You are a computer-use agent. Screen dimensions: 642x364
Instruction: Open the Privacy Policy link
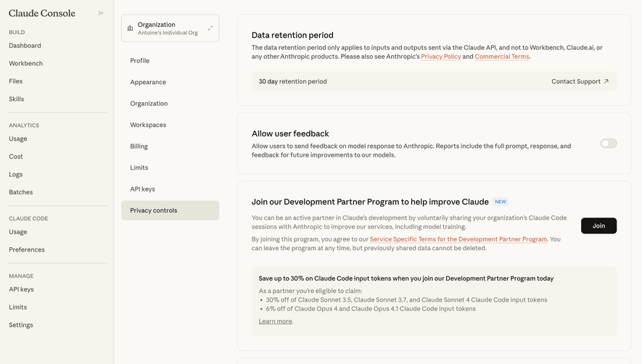[441, 57]
